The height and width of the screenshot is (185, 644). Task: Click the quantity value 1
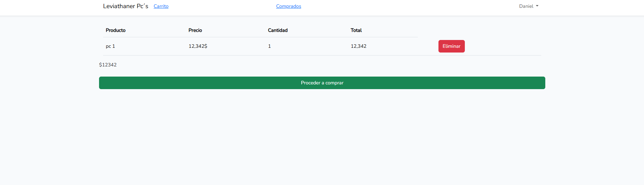pyautogui.click(x=269, y=46)
